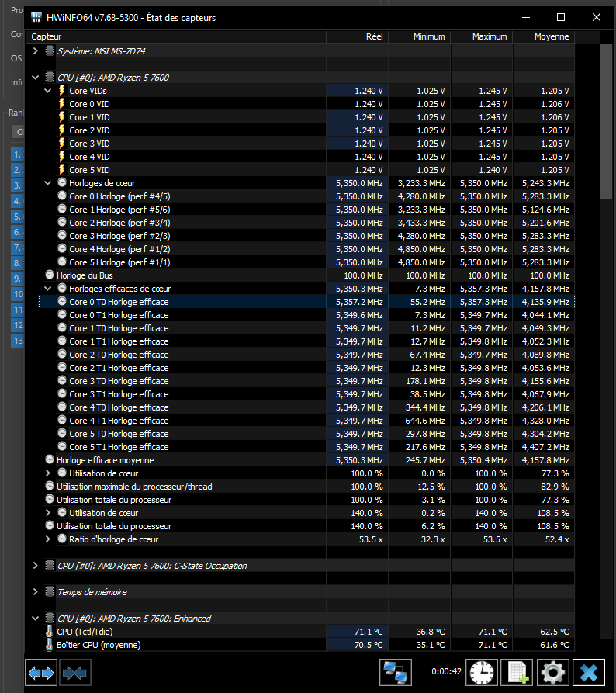Click the 4,407.2 MHz average value
Viewport: 616px width, 693px height.
[x=545, y=447]
